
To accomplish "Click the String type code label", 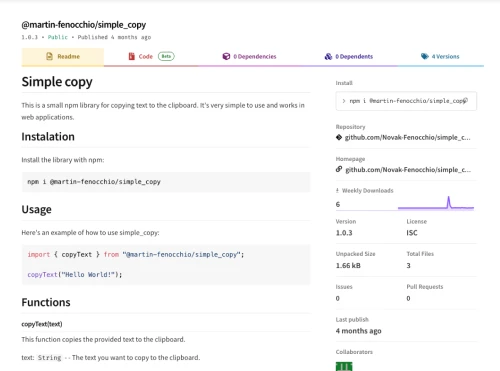I will coord(50,358).
